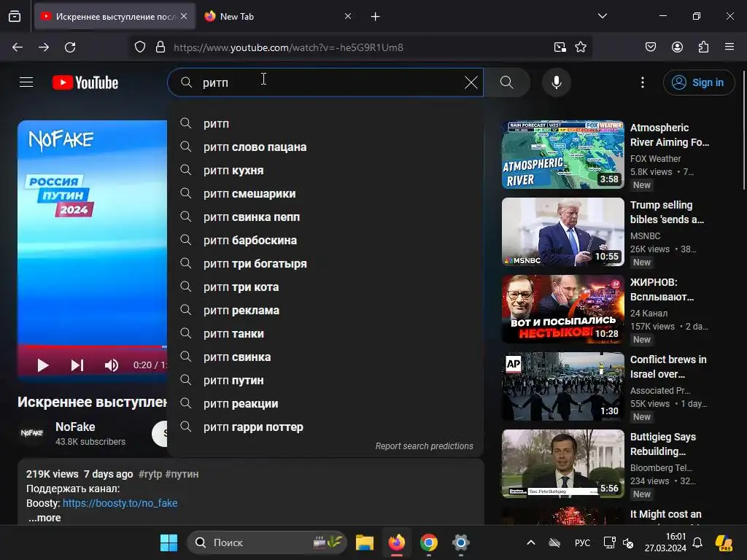747x560 pixels.
Task: Open File Explorer from the taskbar
Action: coord(365,542)
